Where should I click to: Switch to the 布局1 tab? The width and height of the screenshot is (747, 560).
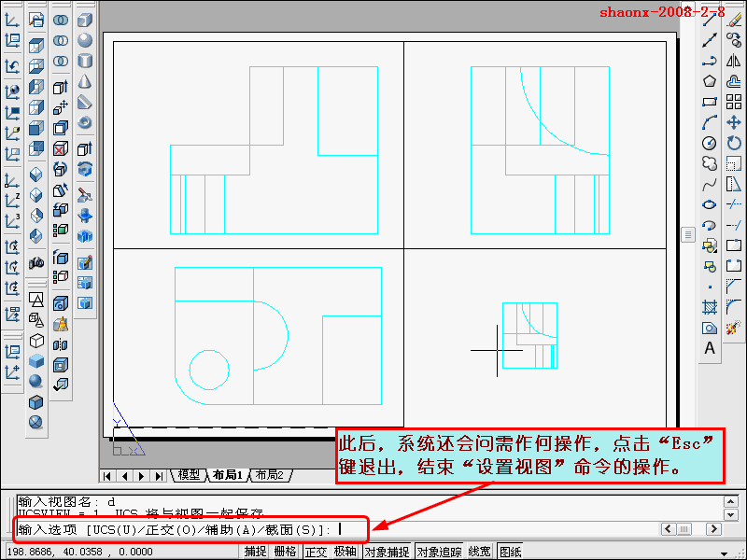click(227, 475)
